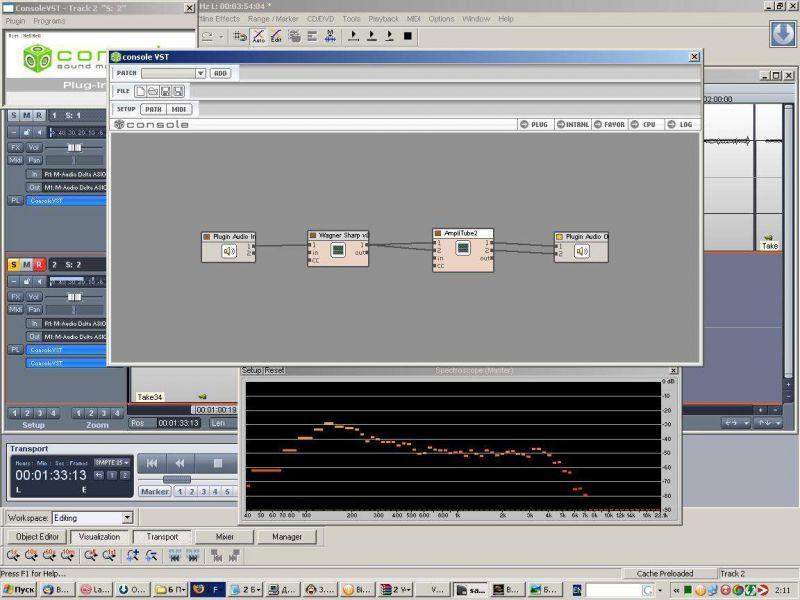
Task: Click the Mixer button at the bottom
Action: [x=225, y=537]
